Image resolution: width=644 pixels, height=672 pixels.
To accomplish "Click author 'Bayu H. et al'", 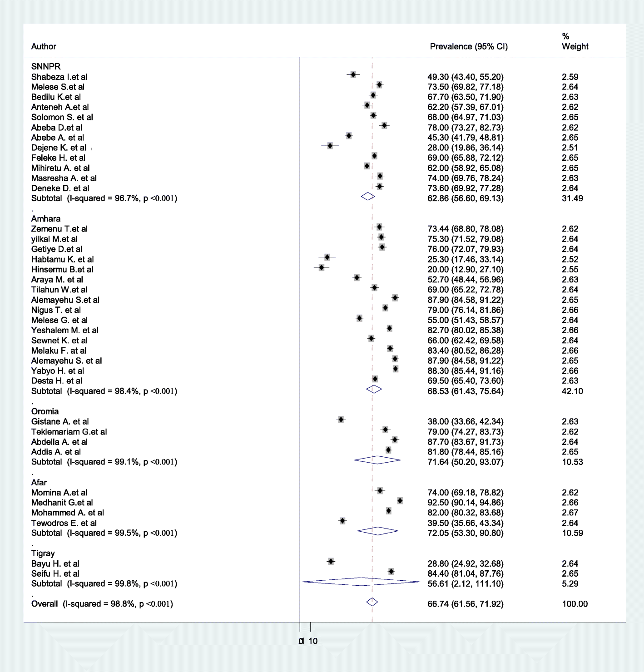I will pyautogui.click(x=55, y=563).
